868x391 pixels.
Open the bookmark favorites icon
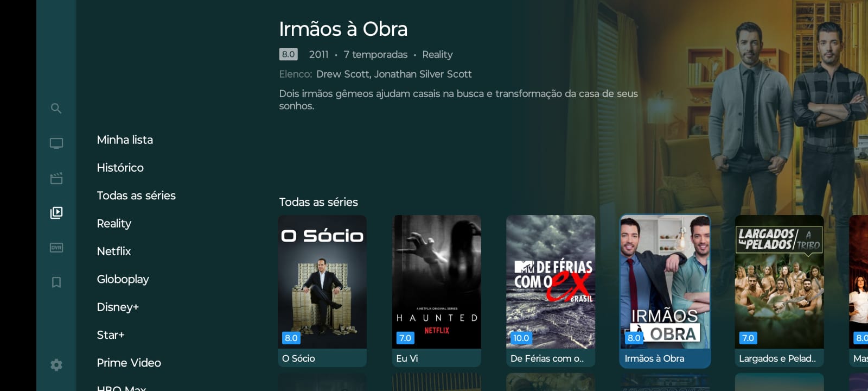[56, 282]
